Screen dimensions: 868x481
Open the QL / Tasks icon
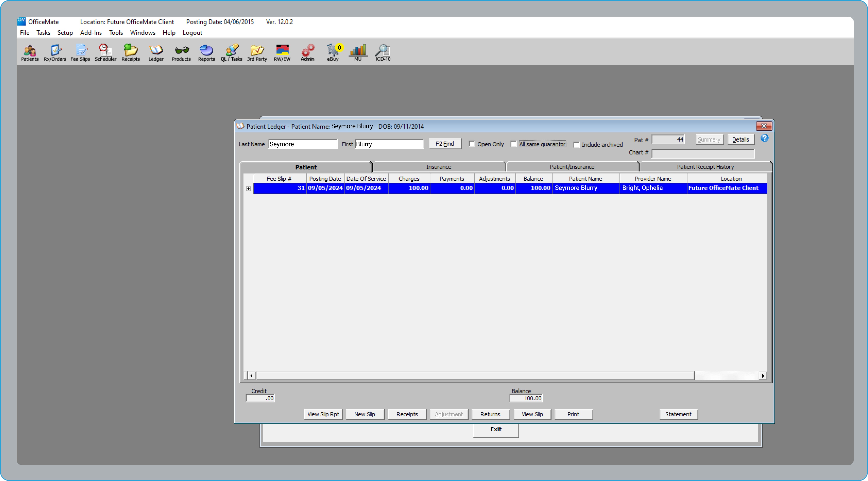point(231,53)
